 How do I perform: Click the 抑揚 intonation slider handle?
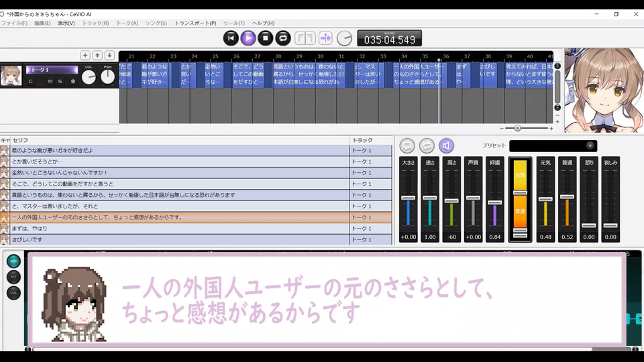click(x=495, y=202)
